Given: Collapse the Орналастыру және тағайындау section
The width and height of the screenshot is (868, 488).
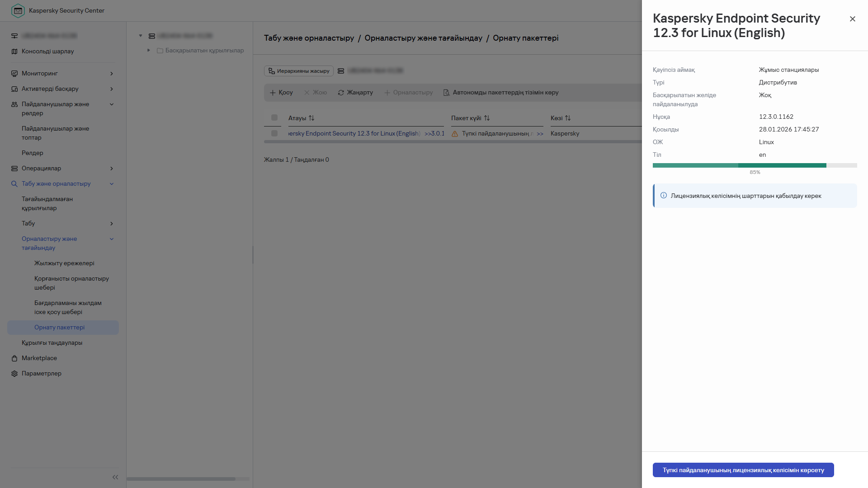Looking at the screenshot, I should [x=111, y=239].
